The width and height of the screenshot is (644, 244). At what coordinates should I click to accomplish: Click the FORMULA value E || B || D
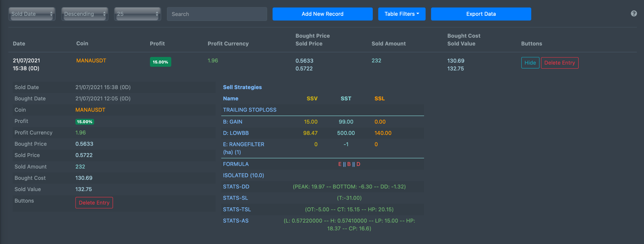pyautogui.click(x=349, y=164)
